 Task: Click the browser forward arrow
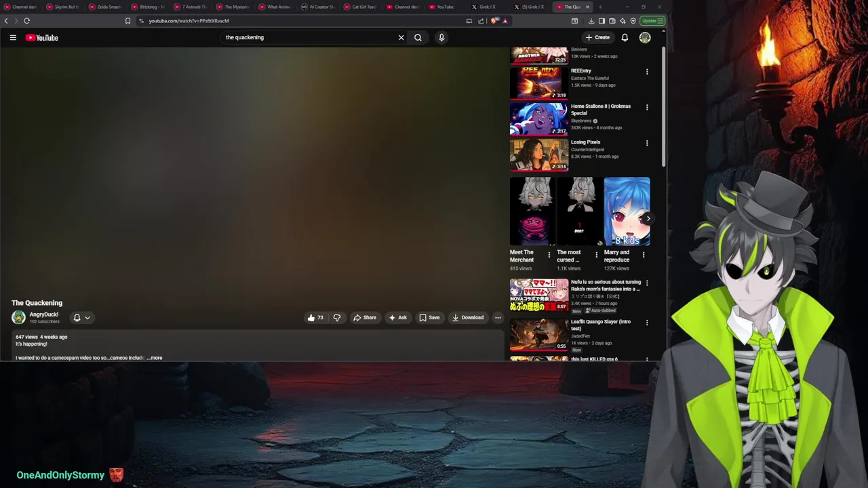click(16, 21)
